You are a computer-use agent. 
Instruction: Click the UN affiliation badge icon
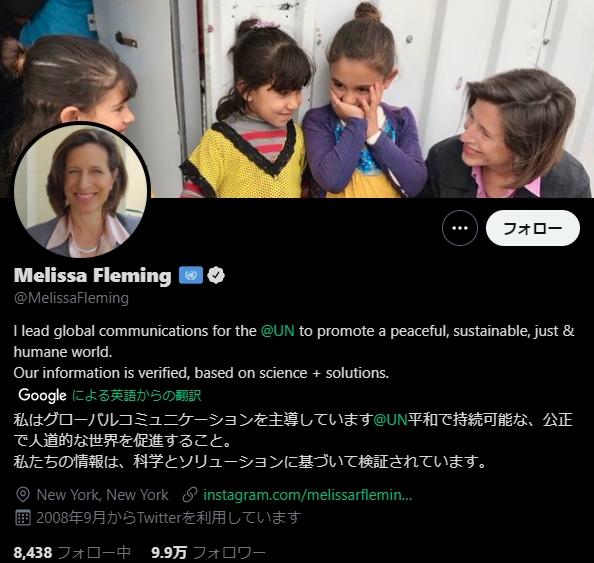(191, 275)
